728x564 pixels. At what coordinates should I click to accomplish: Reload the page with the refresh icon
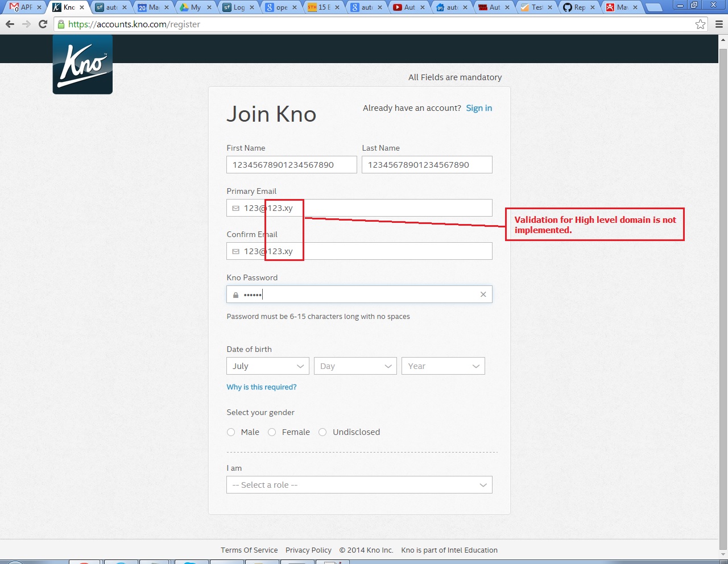[43, 24]
